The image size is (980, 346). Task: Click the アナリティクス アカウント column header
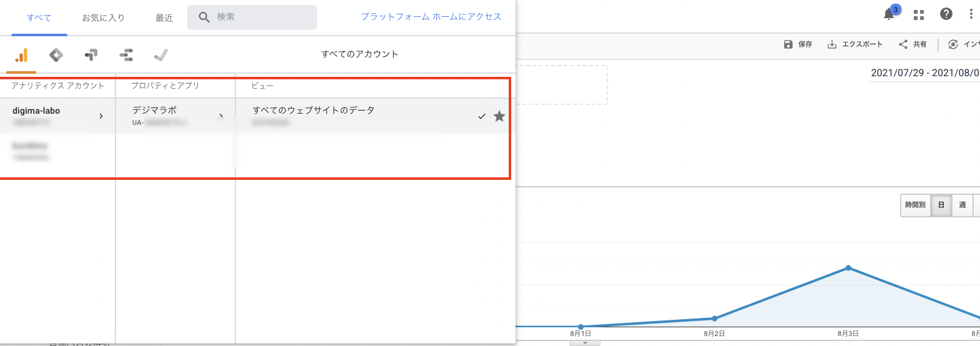point(58,86)
